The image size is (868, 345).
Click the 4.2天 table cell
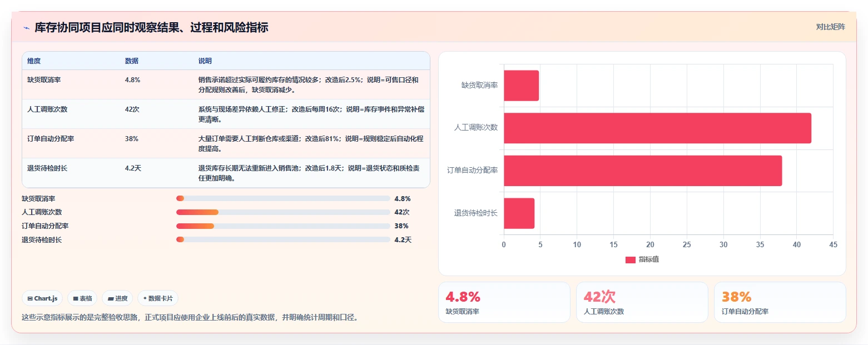tap(133, 168)
